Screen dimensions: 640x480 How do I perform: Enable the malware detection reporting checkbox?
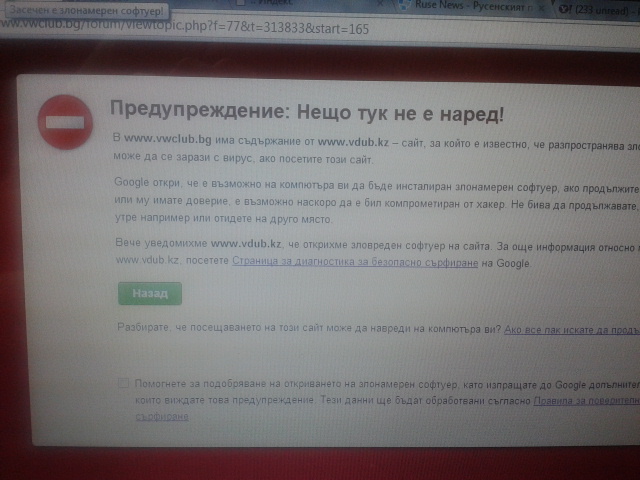(x=123, y=383)
